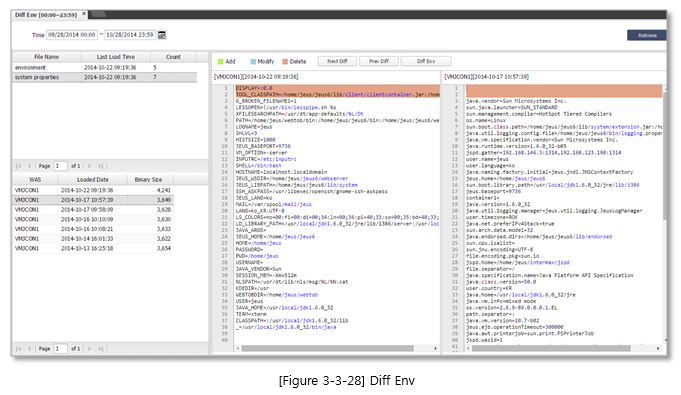The width and height of the screenshot is (681, 395).
Task: Click left pane scroll-right arrow
Action: tap(436, 349)
